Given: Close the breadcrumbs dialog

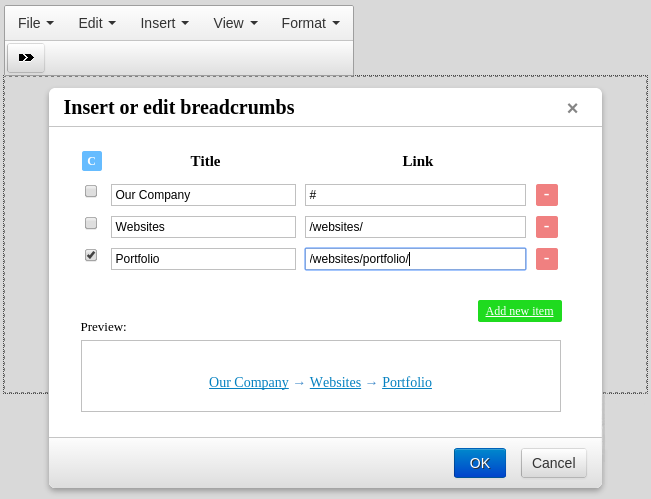Looking at the screenshot, I should 572,109.
